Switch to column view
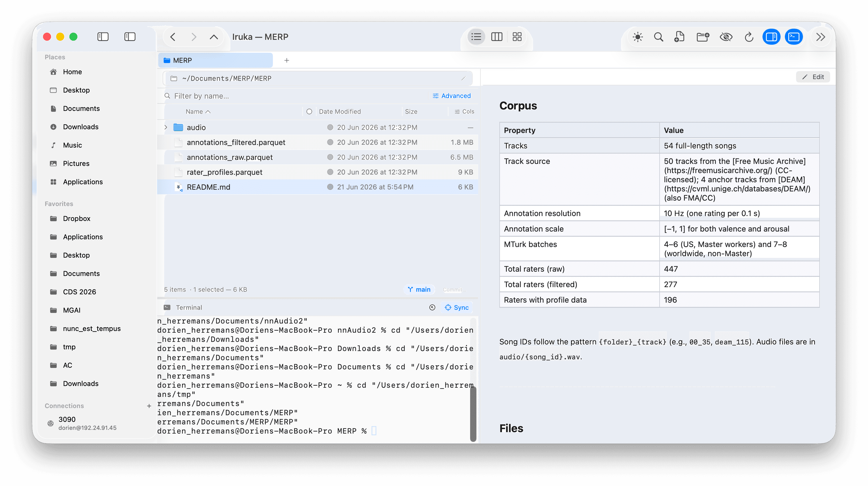The height and width of the screenshot is (486, 868). point(497,37)
